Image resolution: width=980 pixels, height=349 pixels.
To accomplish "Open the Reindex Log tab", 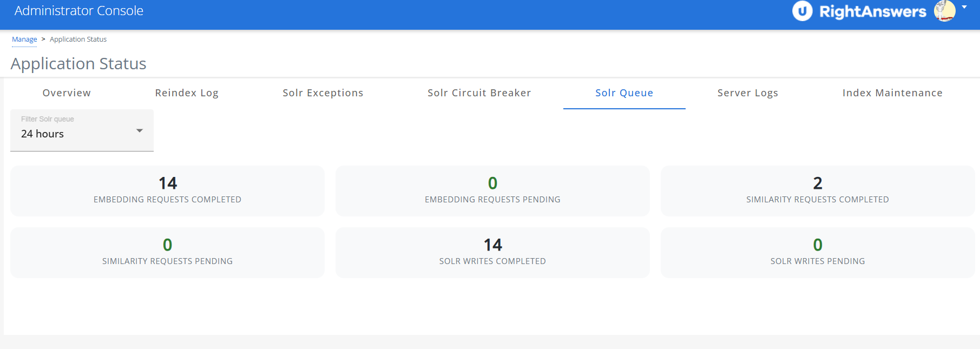I will pyautogui.click(x=187, y=93).
